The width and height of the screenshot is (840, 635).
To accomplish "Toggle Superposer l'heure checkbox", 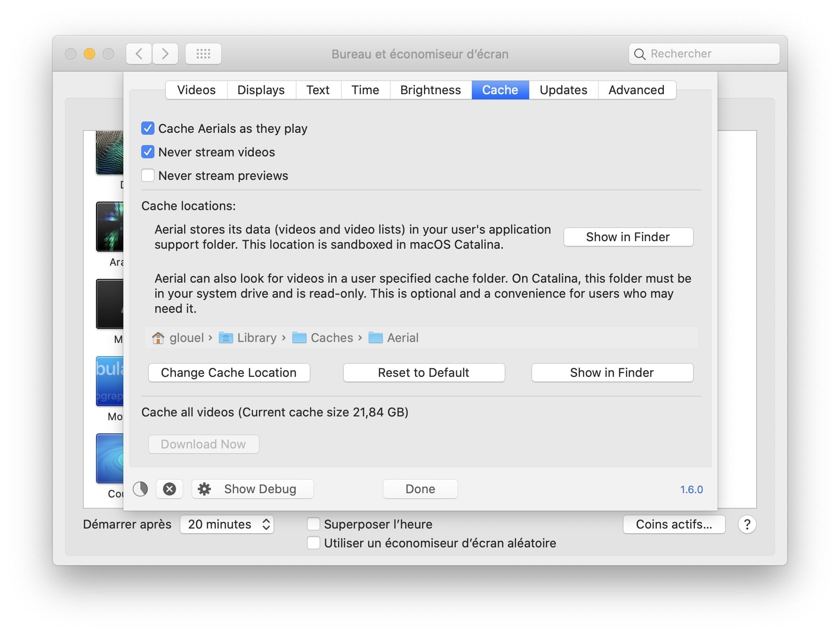I will coord(314,524).
